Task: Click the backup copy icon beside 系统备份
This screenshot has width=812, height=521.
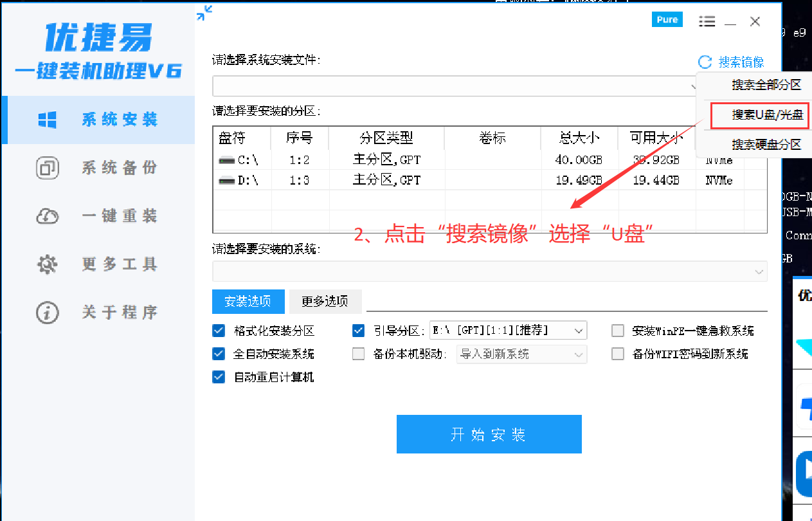Action: pos(48,168)
